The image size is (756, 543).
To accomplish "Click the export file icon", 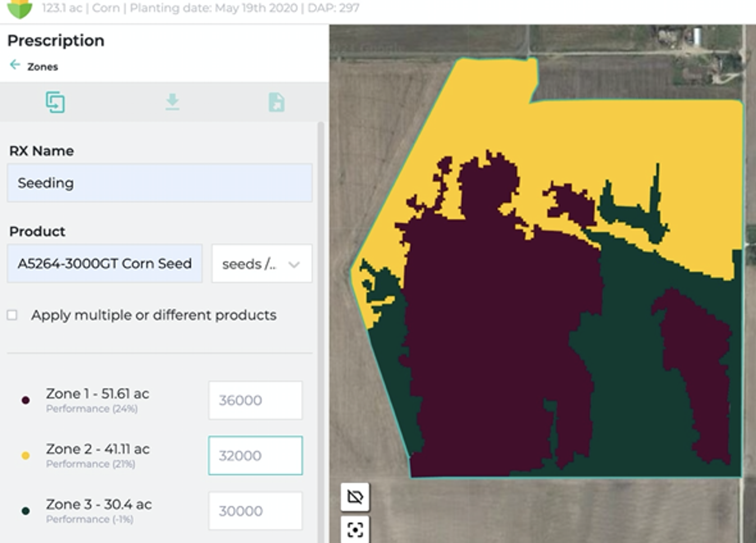I will (276, 102).
